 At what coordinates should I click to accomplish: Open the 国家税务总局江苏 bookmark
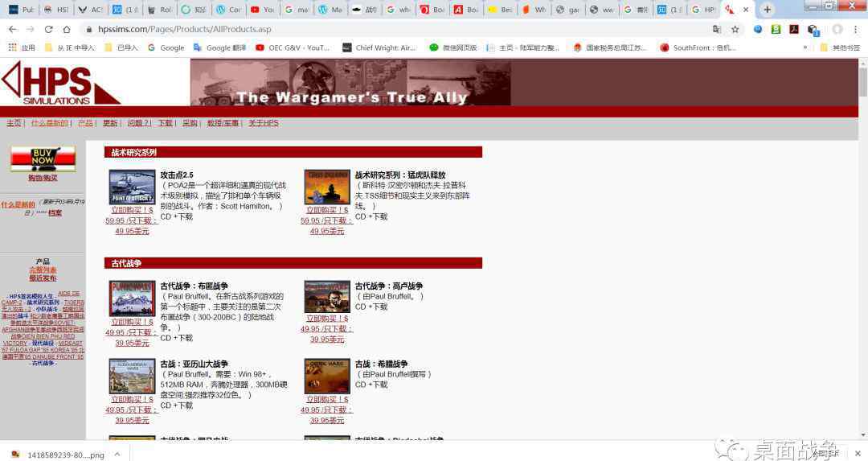[x=609, y=47]
